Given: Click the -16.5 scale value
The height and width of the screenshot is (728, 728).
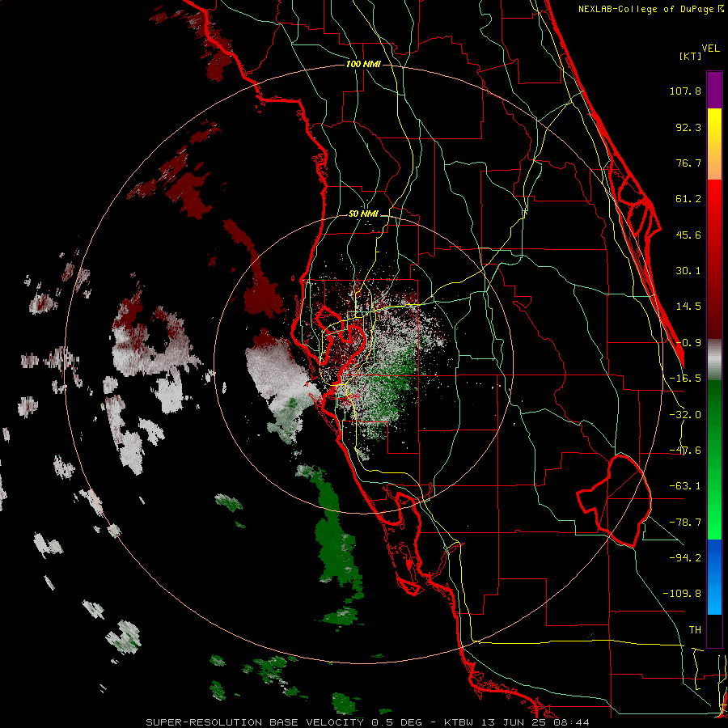Looking at the screenshot, I should 685,379.
